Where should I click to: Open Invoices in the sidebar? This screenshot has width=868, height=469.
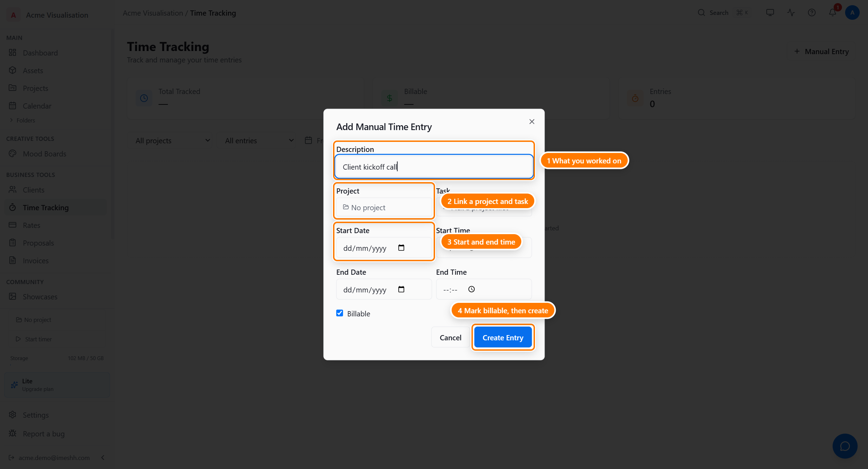coord(57,261)
